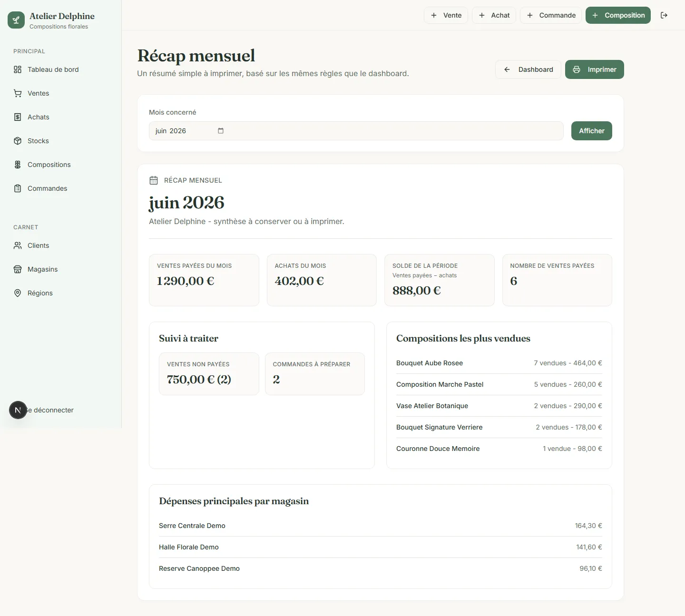Click the Reserve Canoppee Demo row
This screenshot has height=616, width=685.
[381, 568]
